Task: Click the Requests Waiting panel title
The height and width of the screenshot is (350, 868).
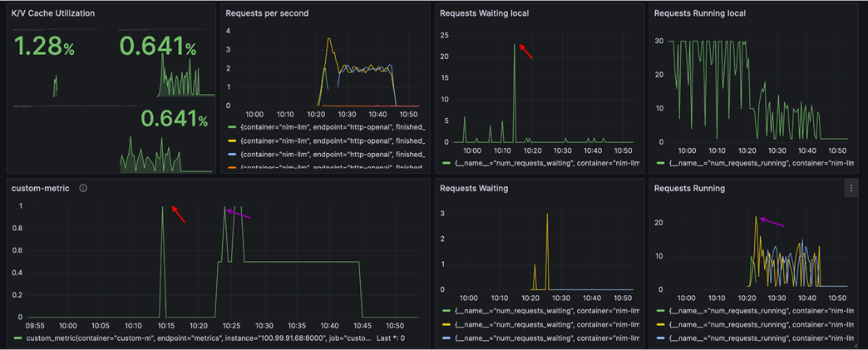Action: (x=474, y=189)
